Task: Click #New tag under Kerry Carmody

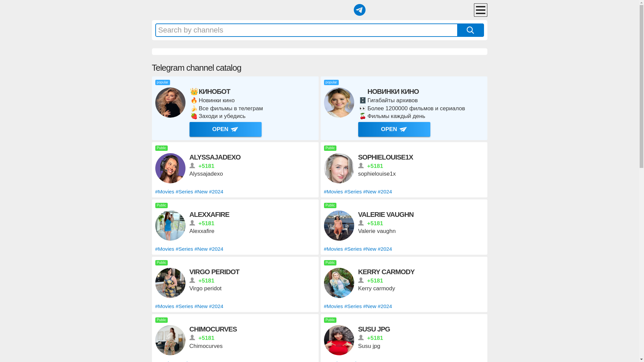Action: (370, 306)
